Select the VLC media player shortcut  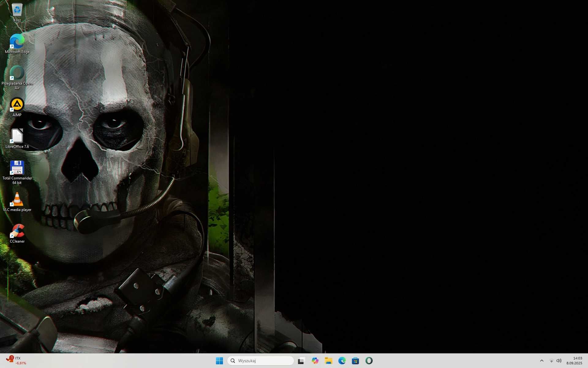coord(17,202)
